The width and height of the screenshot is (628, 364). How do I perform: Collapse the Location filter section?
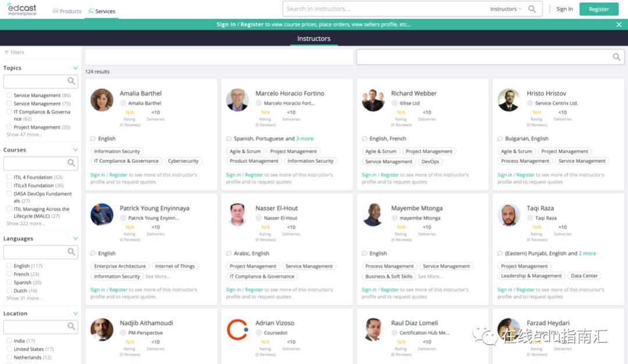75,313
